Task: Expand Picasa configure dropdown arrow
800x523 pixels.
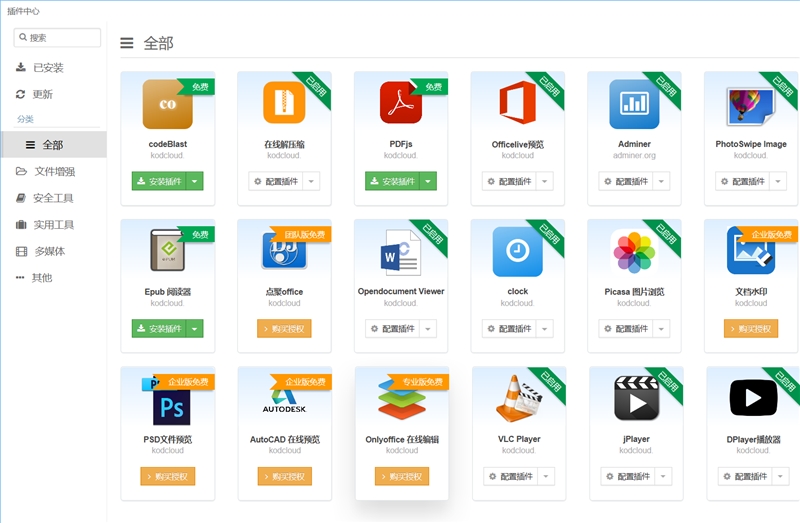Action: (661, 329)
